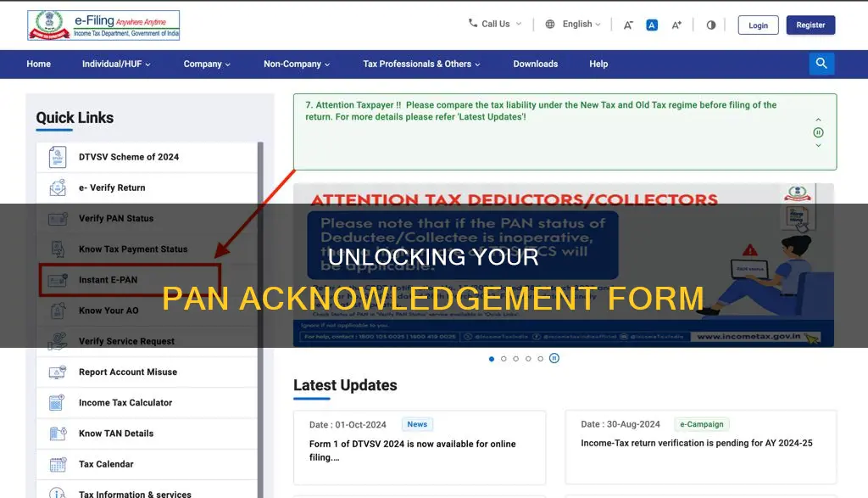Image resolution: width=868 pixels, height=498 pixels.
Task: Open DTVSV Scheme of 2024 link
Action: click(129, 157)
